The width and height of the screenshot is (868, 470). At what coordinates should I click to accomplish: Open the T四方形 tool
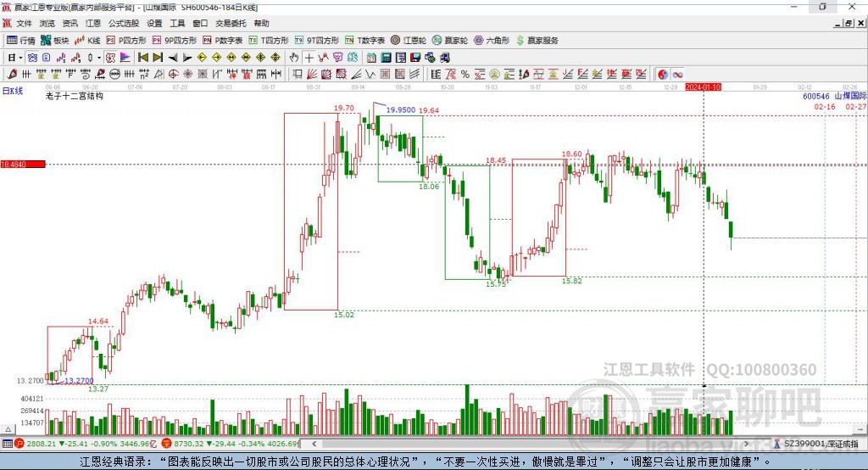pyautogui.click(x=269, y=41)
